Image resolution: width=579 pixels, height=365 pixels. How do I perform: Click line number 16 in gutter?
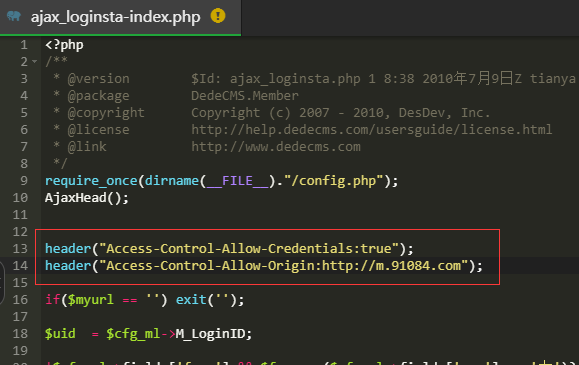[x=20, y=300]
